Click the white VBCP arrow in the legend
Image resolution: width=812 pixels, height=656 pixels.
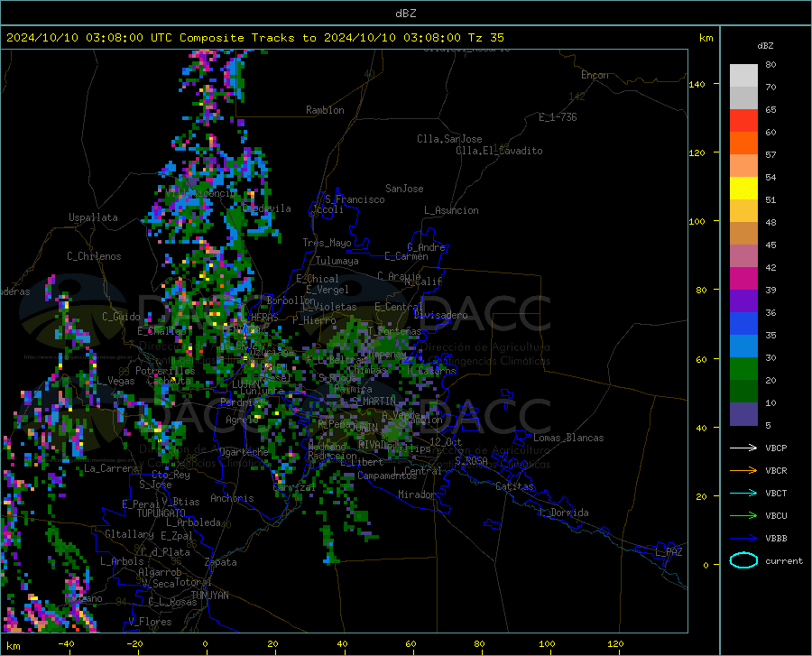click(743, 448)
